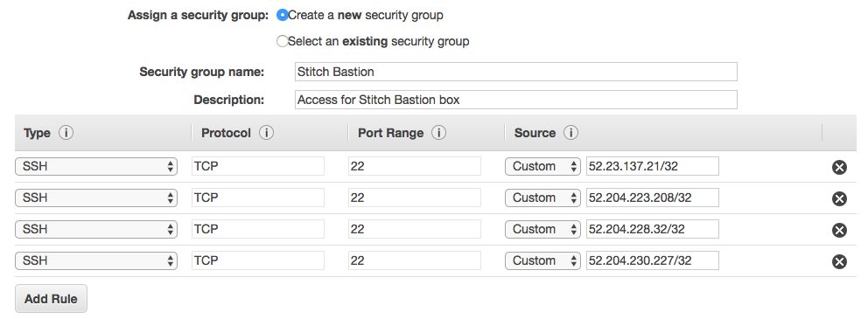Viewport: 868px width, 319px height.
Task: Delete the rule for 52.204.228.32/32
Action: pyautogui.click(x=839, y=230)
